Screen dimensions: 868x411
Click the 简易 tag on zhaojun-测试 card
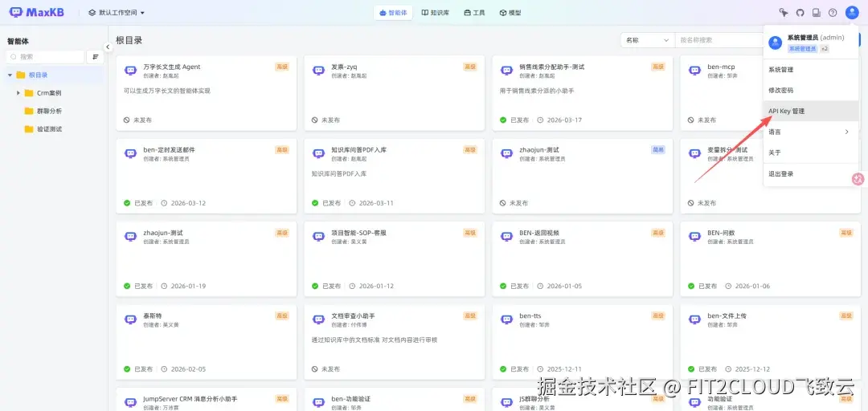click(x=657, y=150)
